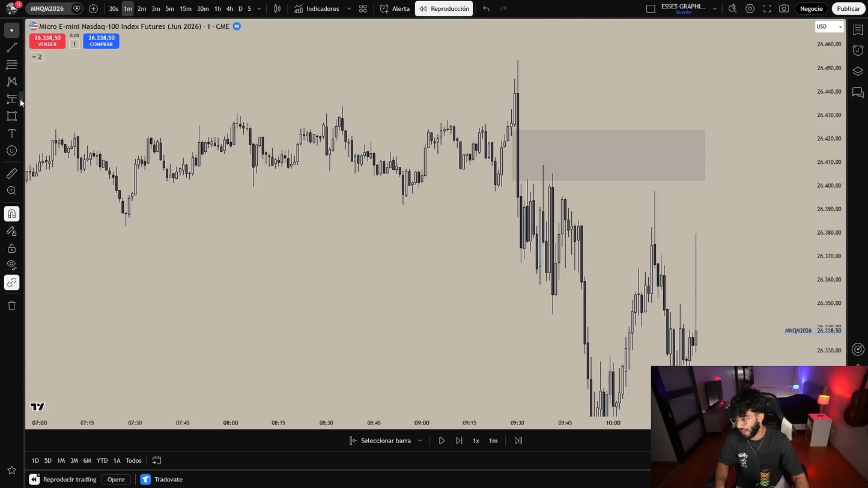Open the object tree layers icon
The height and width of the screenshot is (488, 868).
[x=858, y=71]
